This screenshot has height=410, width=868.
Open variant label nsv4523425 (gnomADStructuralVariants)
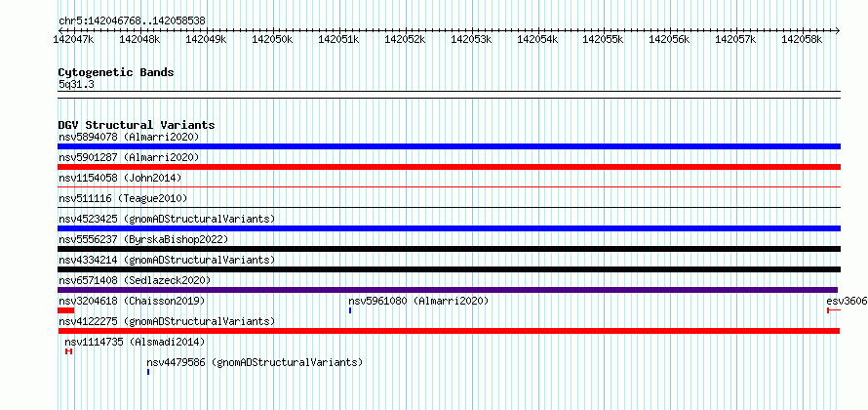(x=167, y=219)
